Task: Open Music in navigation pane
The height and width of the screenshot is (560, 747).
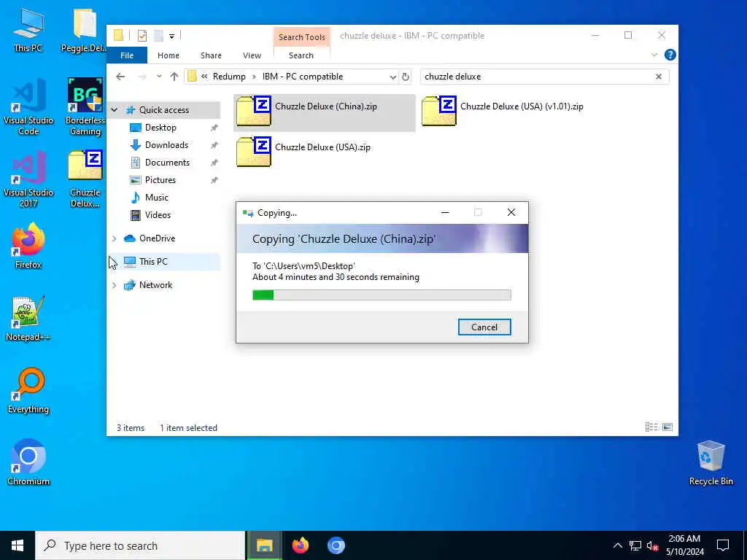Action: [156, 198]
